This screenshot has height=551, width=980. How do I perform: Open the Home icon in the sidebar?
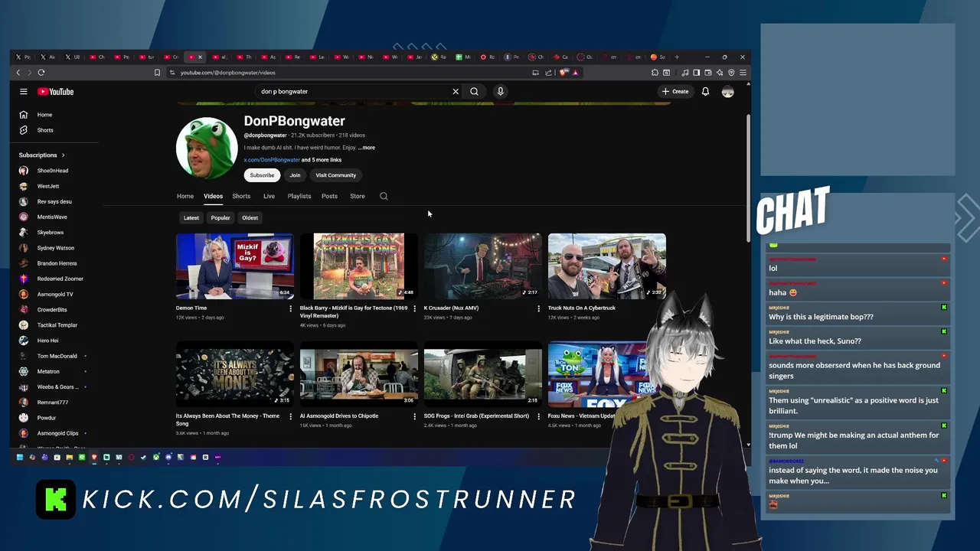pos(24,115)
